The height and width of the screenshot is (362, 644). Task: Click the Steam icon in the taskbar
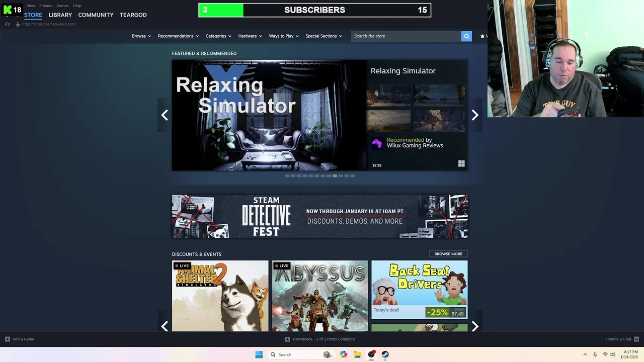pos(385,354)
